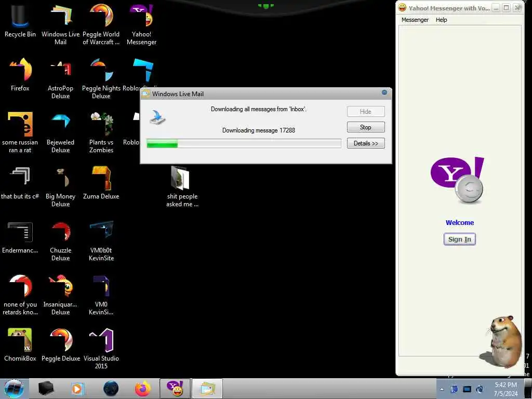Select the 'shit people asked me' folder
This screenshot has width=532, height=399.
coord(182,187)
